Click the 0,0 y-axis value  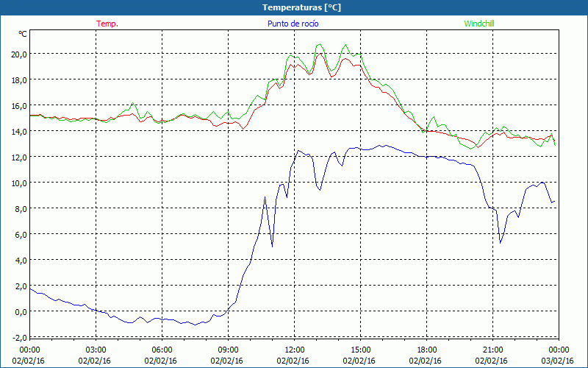(x=21, y=312)
